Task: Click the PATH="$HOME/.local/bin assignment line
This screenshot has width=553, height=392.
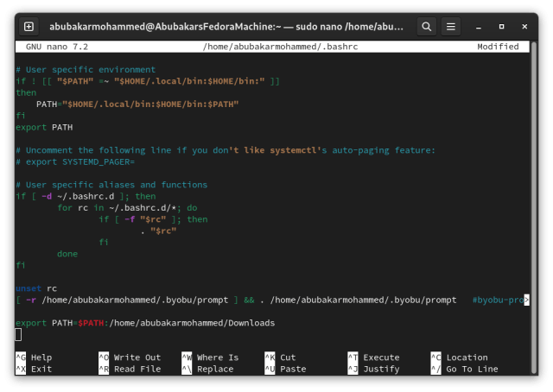Action: (137, 104)
